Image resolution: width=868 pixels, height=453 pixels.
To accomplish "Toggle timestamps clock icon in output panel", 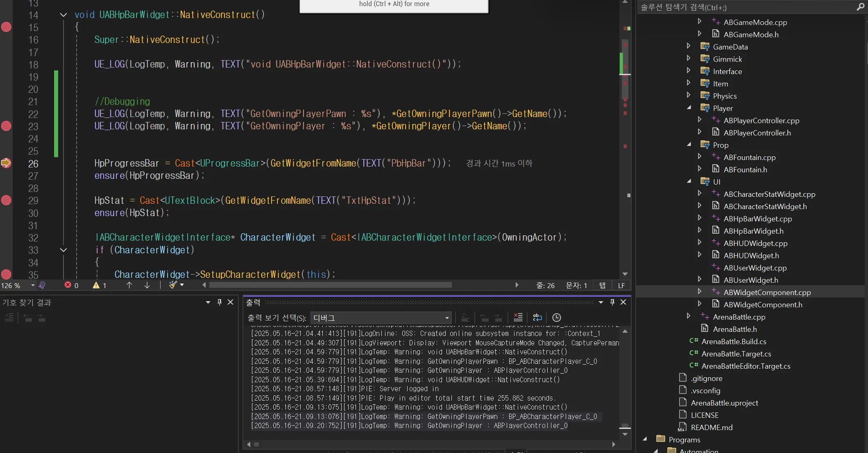I will (x=557, y=318).
